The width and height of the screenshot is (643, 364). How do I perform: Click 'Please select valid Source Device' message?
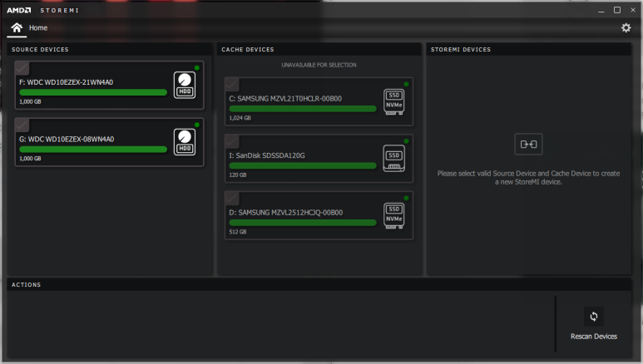point(528,178)
